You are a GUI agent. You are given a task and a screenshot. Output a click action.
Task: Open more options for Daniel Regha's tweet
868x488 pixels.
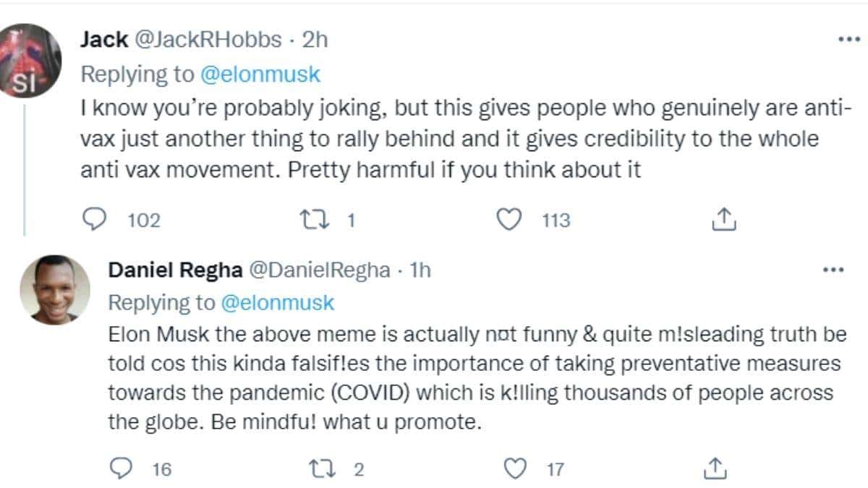click(x=834, y=270)
